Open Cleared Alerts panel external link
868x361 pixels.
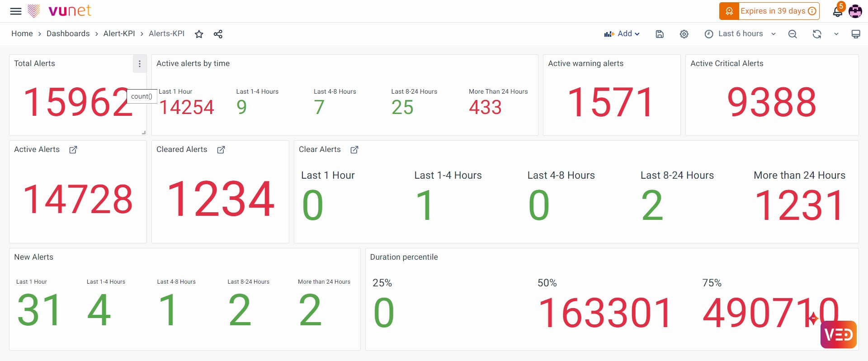pyautogui.click(x=221, y=150)
